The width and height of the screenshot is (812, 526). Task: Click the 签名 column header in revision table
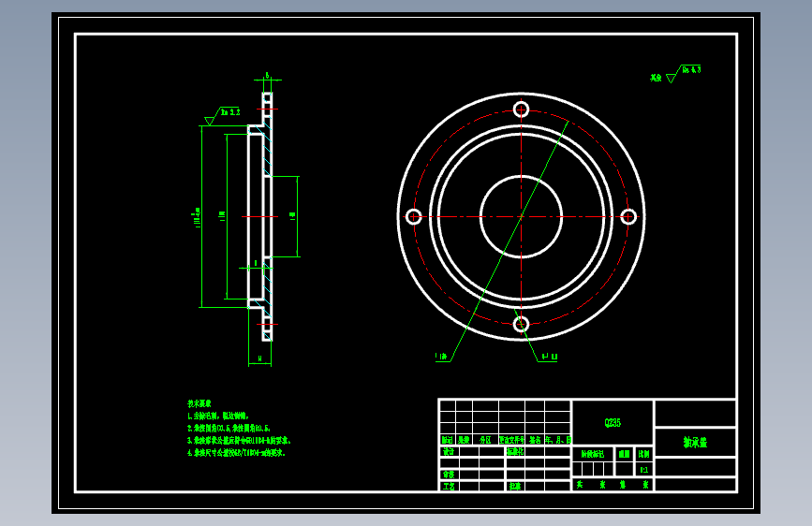[x=535, y=440]
